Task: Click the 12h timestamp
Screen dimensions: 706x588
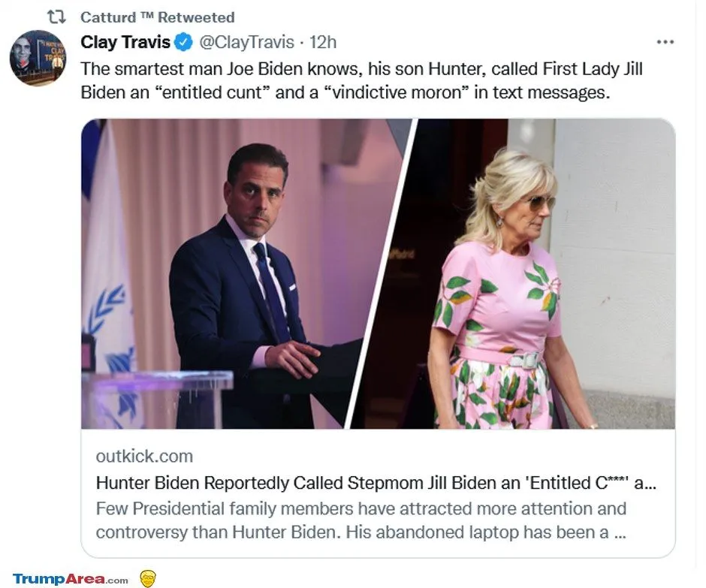Action: (324, 42)
